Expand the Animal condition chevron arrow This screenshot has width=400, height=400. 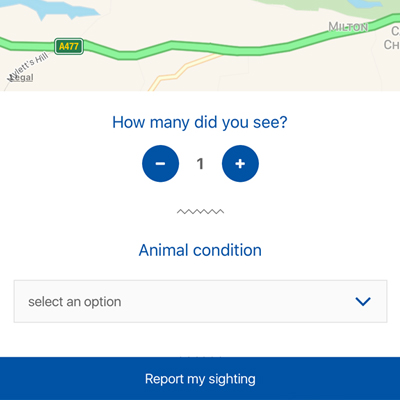pyautogui.click(x=363, y=302)
